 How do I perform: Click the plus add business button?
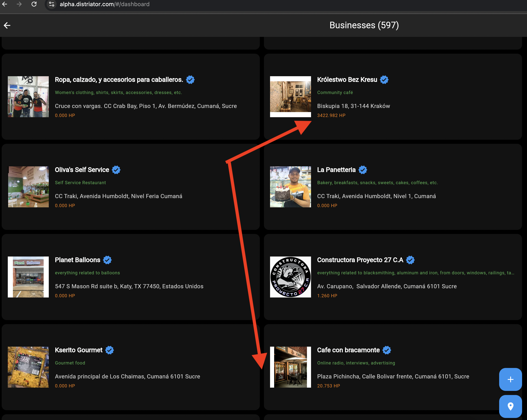click(510, 379)
